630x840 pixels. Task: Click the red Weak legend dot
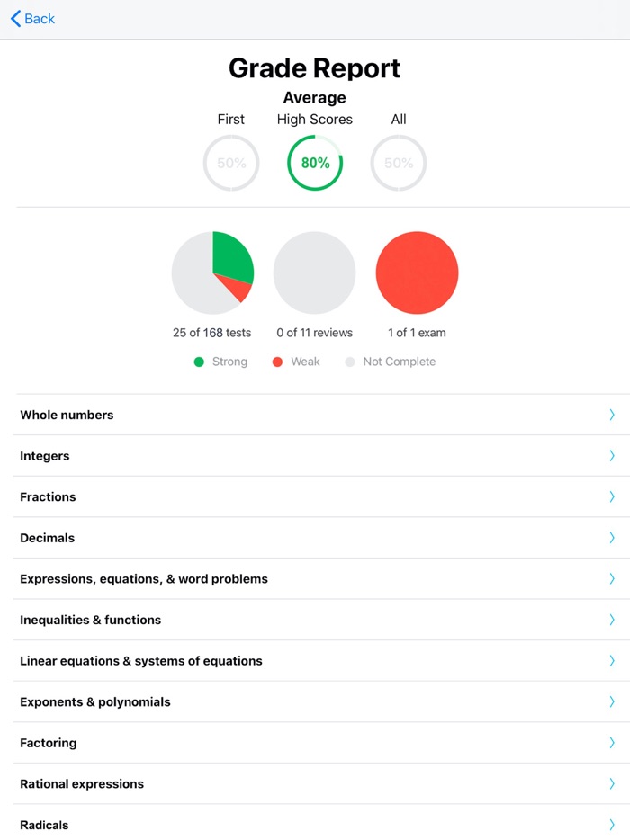point(277,362)
